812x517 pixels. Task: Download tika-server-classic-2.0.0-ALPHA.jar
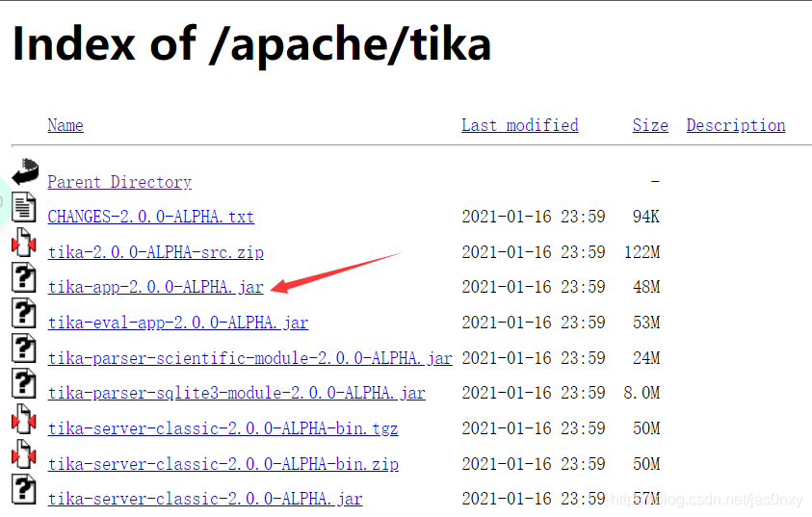coord(205,499)
